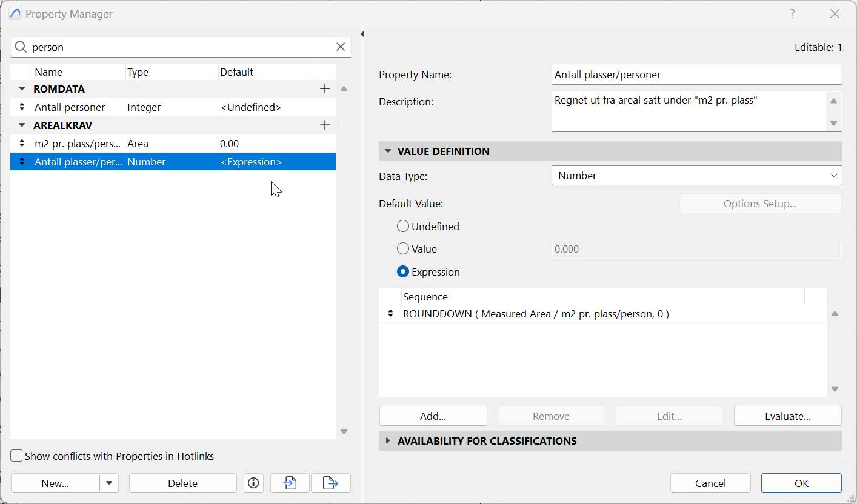The image size is (857, 504).
Task: Click in the Property Name input field
Action: coord(696,75)
